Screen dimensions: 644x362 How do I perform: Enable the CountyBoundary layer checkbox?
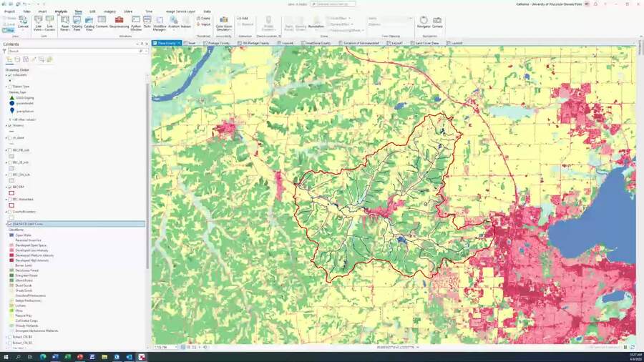(x=9, y=212)
